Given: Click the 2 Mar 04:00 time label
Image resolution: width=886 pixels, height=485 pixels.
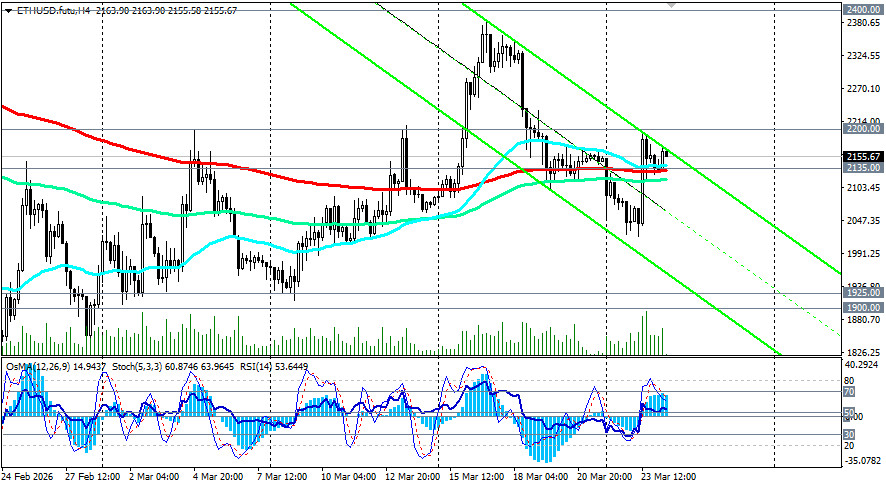Looking at the screenshot, I should (155, 477).
